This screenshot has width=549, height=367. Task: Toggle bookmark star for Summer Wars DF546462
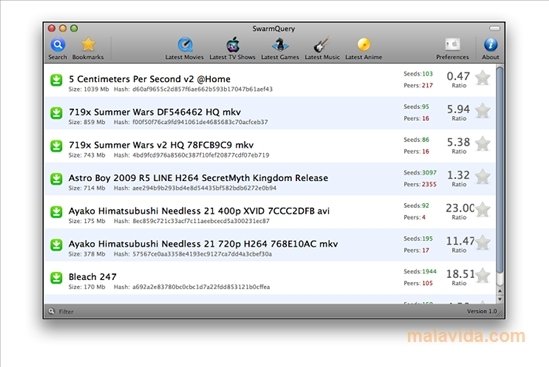483,111
